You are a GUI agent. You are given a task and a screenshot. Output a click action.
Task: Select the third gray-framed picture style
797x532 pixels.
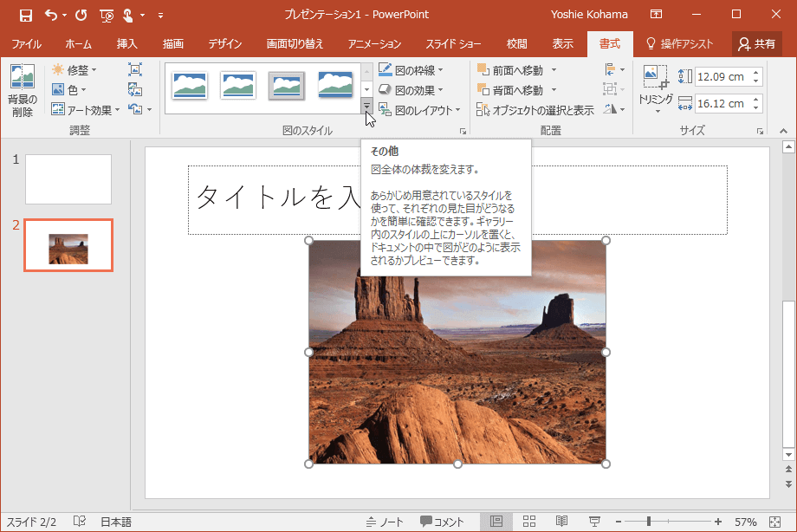point(287,86)
